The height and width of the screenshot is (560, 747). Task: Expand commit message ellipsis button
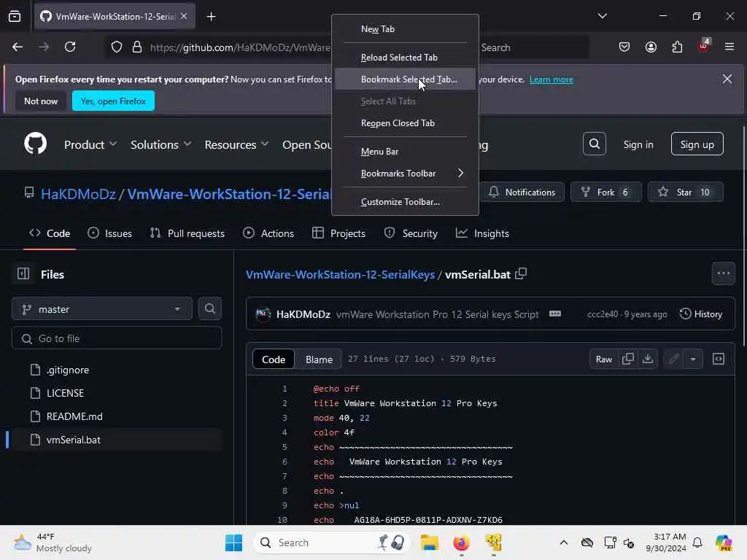click(555, 314)
